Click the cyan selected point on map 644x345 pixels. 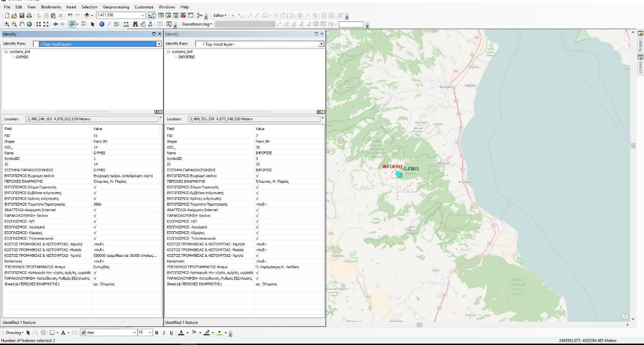pos(399,174)
